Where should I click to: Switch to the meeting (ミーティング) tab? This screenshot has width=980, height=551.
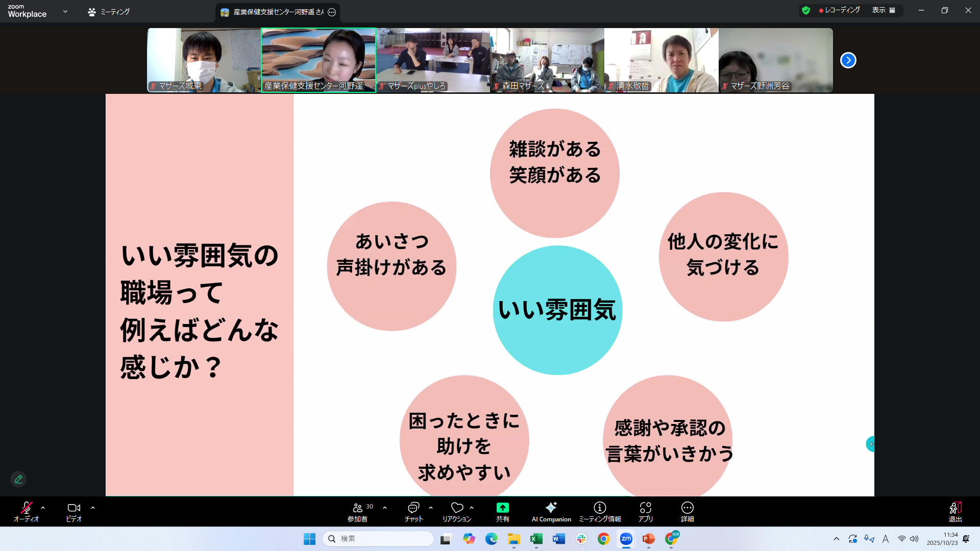point(109,12)
